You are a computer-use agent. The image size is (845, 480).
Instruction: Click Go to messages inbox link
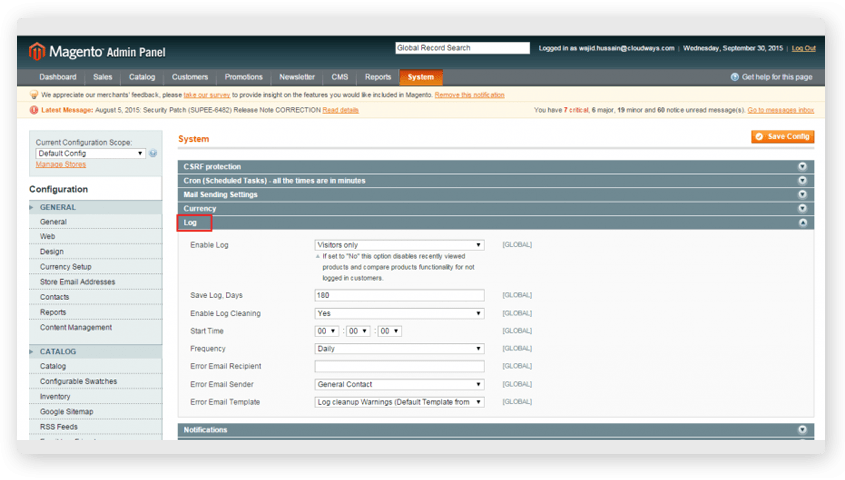coord(780,110)
